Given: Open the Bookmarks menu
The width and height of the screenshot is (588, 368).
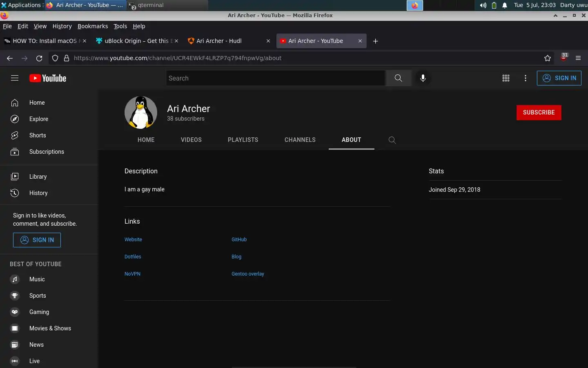Looking at the screenshot, I should point(93,26).
